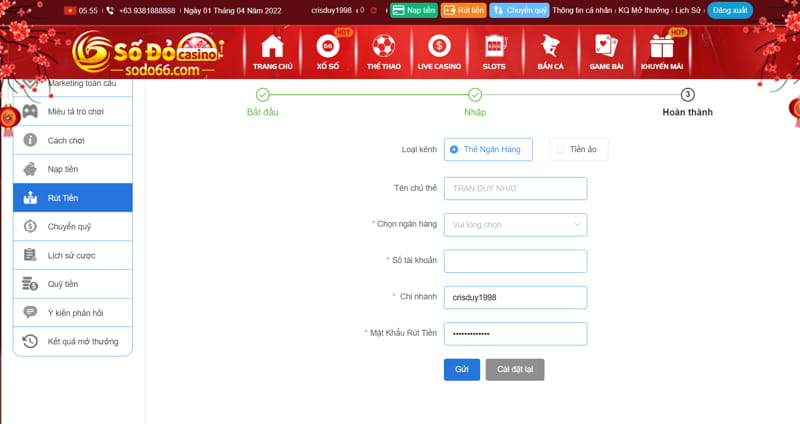Viewport: 800px width, 424px height.
Task: Open the Vietnamese flag language selector
Action: point(70,10)
